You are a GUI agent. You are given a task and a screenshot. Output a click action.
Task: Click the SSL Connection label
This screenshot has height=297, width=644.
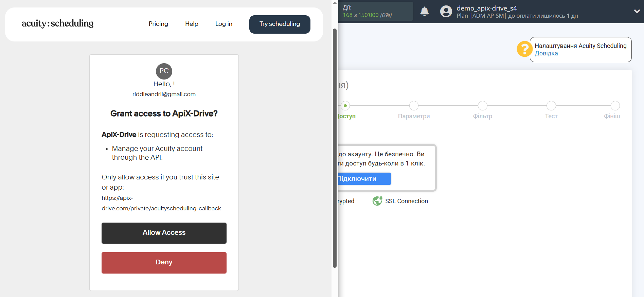(406, 201)
